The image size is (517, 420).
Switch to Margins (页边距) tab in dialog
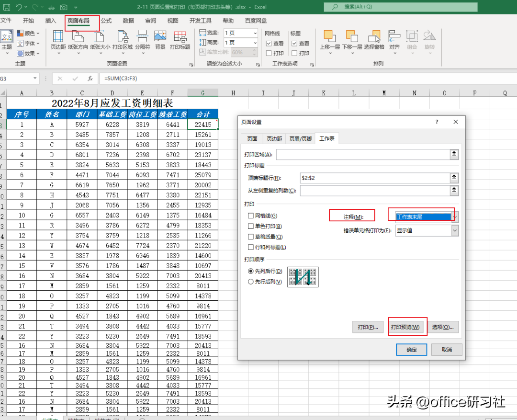click(x=274, y=138)
